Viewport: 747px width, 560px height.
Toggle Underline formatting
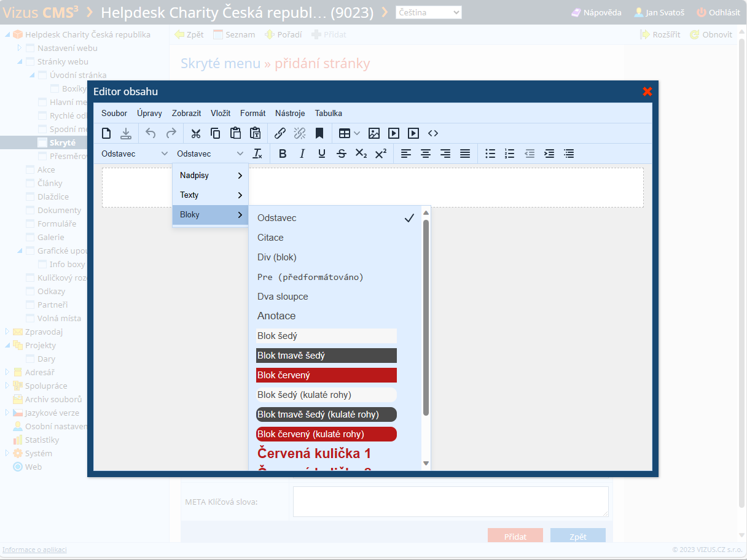click(322, 154)
